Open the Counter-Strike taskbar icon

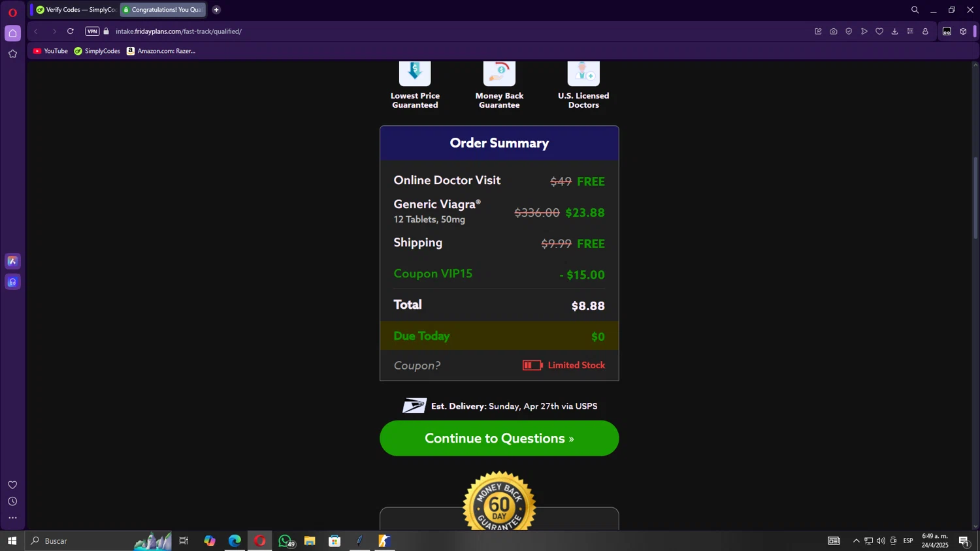(385, 541)
